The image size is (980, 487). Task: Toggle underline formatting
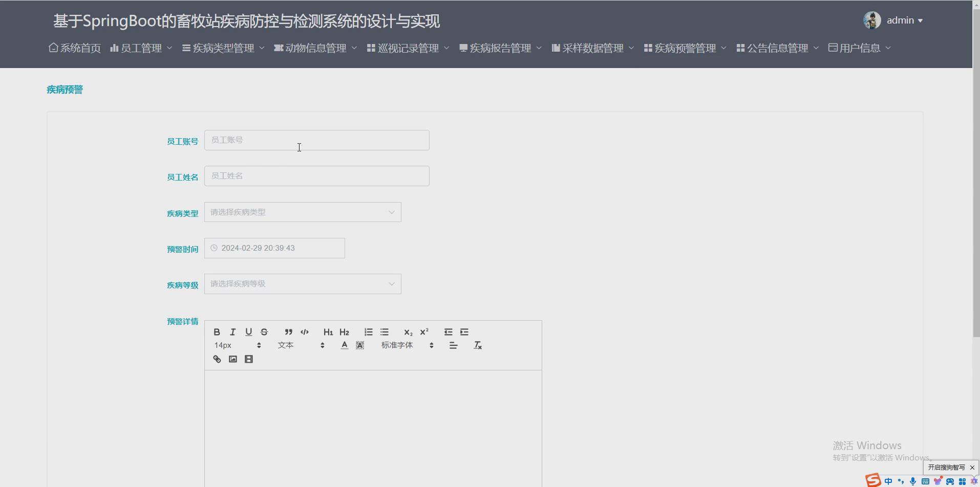point(248,331)
